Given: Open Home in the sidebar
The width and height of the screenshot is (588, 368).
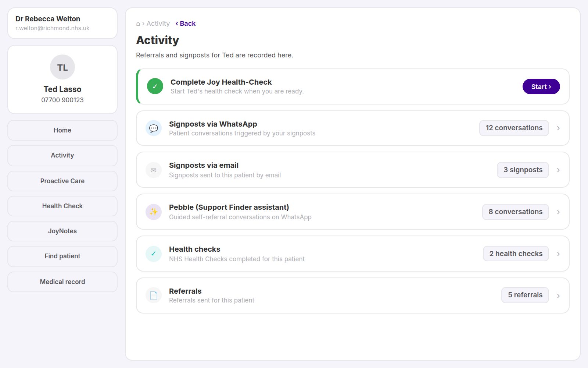Looking at the screenshot, I should pos(62,130).
